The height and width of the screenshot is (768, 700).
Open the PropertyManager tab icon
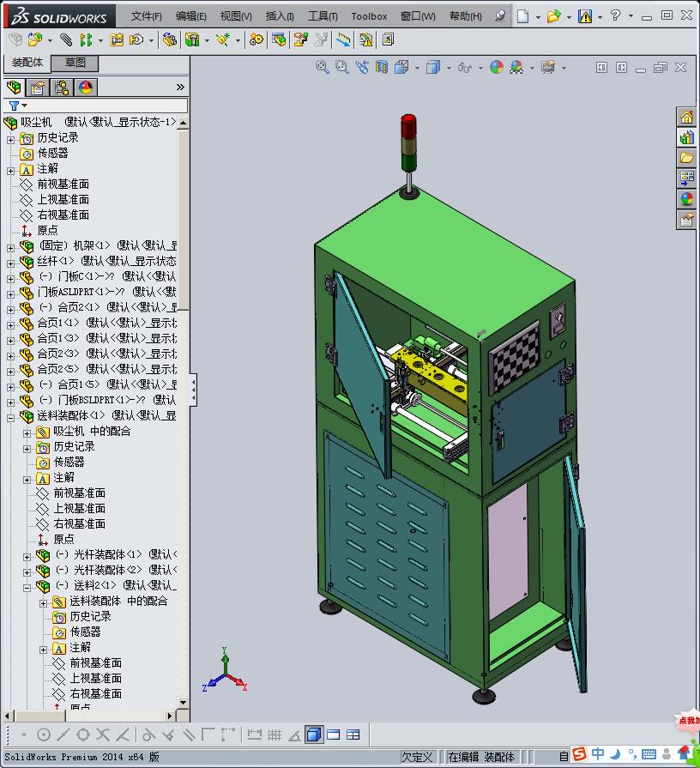click(x=38, y=88)
